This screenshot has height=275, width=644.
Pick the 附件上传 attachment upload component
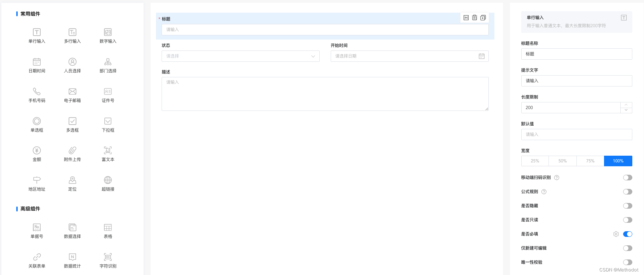(x=72, y=154)
